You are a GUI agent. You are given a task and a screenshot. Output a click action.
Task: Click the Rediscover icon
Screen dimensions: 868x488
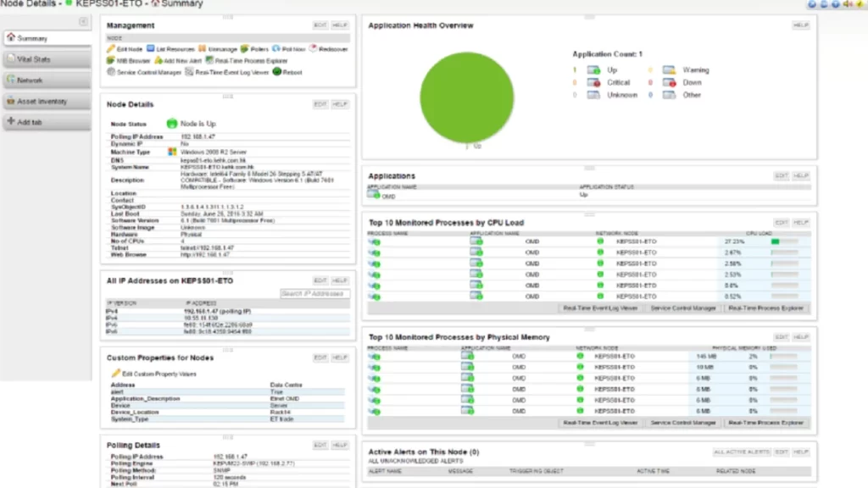314,49
